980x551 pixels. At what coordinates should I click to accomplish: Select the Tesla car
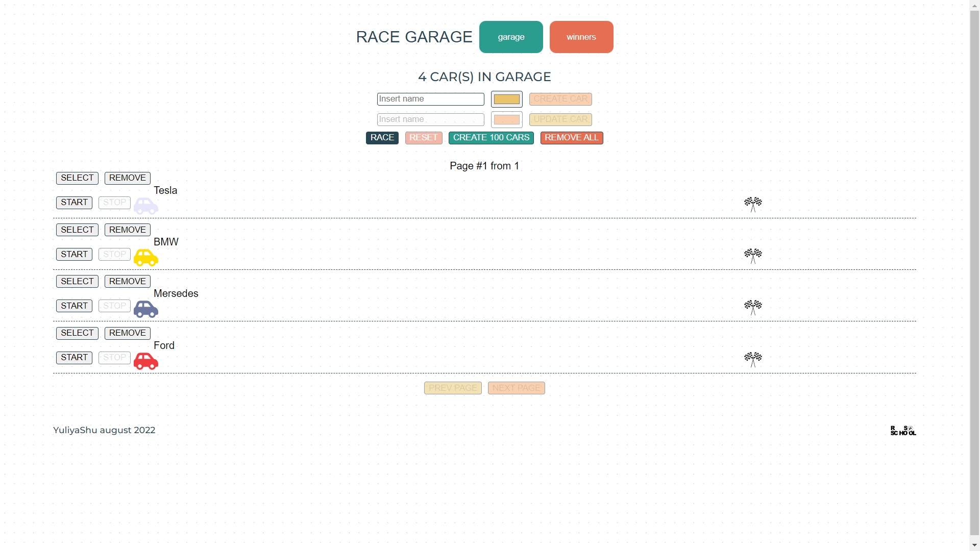(77, 178)
